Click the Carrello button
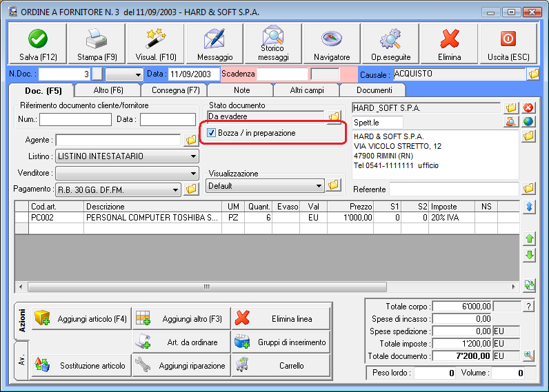This screenshot has width=549, height=392. (281, 365)
